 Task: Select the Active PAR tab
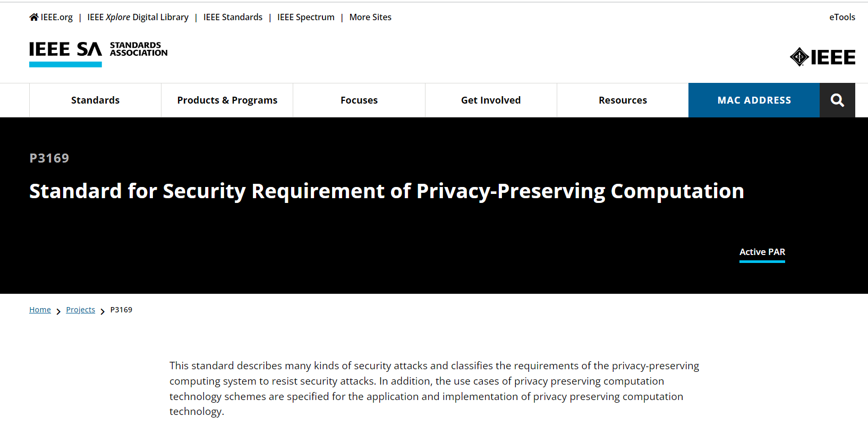pos(762,252)
